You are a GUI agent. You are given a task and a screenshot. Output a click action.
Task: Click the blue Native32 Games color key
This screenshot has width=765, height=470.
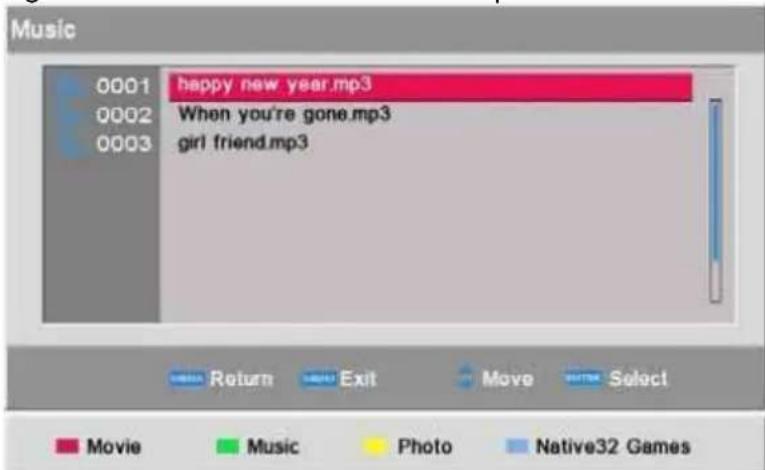(x=517, y=446)
